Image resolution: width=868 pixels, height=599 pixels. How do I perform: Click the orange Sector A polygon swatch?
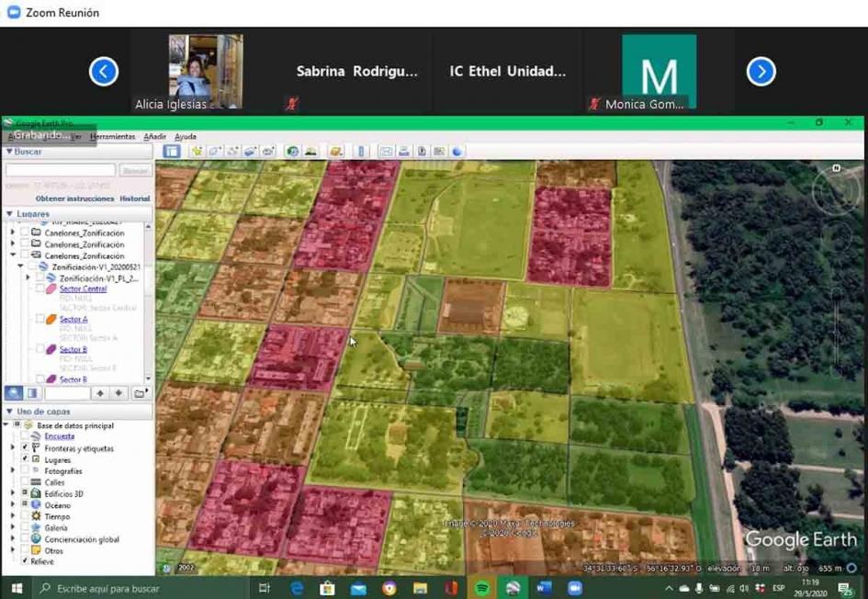coord(51,320)
